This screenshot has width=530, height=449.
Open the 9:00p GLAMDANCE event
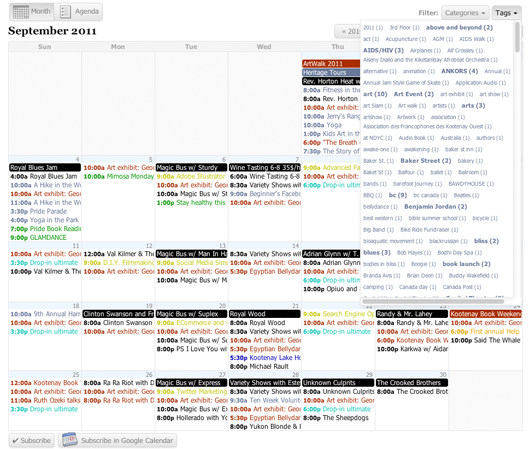39,237
